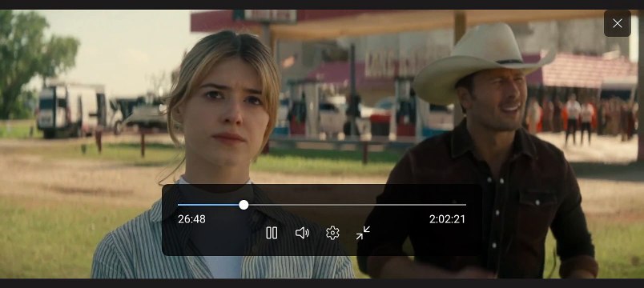Close the video player with X

point(618,23)
